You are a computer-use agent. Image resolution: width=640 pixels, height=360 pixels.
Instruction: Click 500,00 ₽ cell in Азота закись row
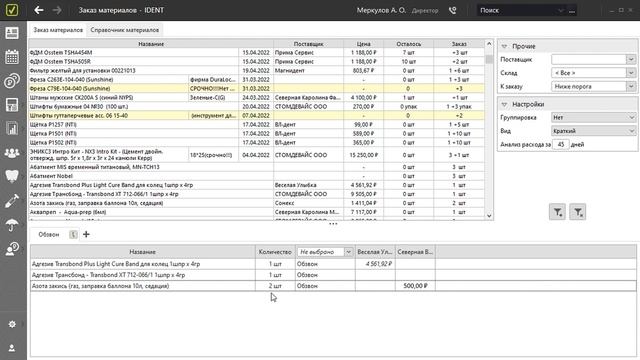pos(415,286)
